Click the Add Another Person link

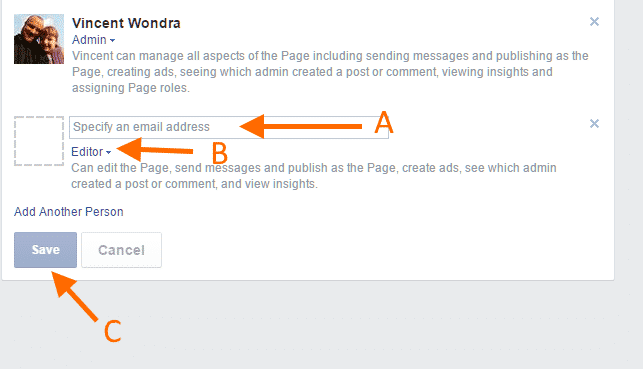68,212
